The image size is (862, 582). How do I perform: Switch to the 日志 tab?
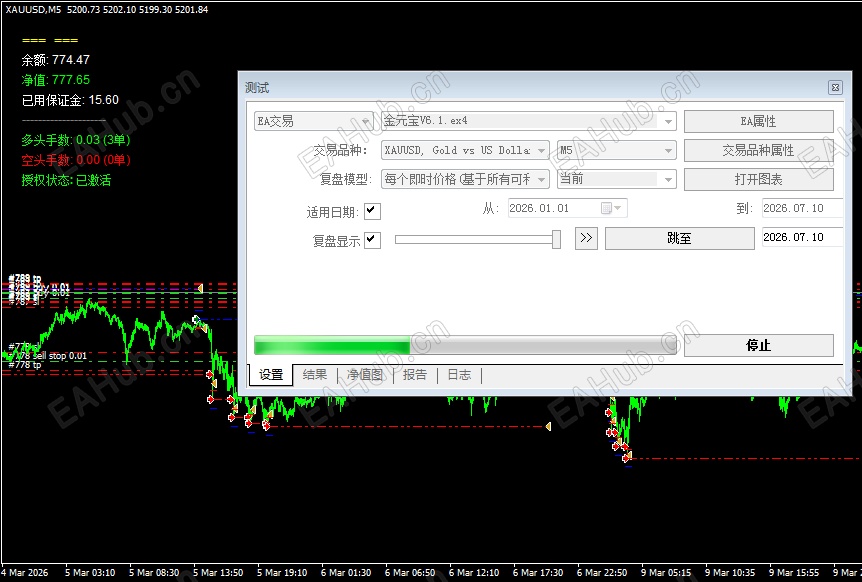point(460,375)
